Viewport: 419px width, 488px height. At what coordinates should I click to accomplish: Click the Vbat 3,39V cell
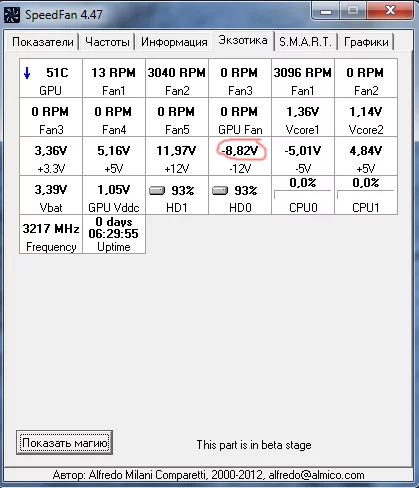(51, 195)
